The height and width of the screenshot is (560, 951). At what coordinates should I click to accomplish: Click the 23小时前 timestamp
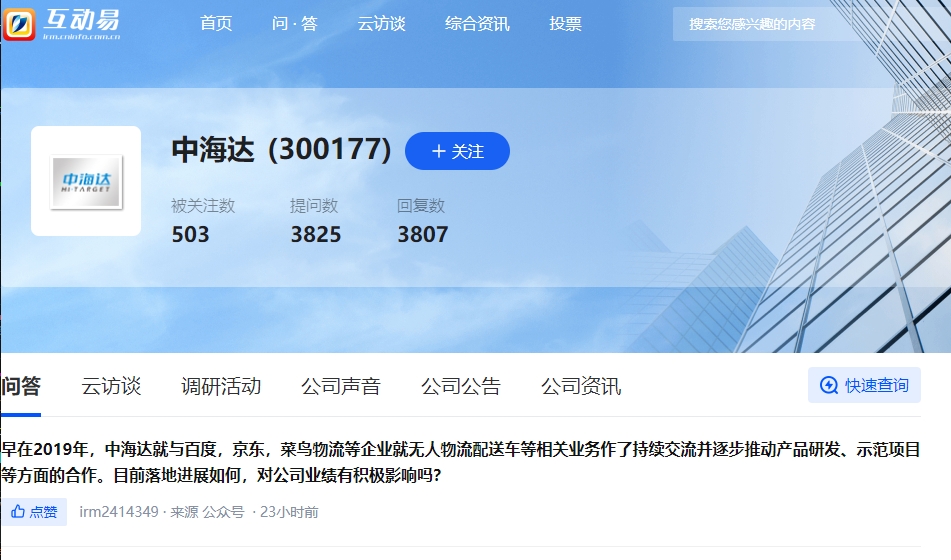tap(289, 512)
